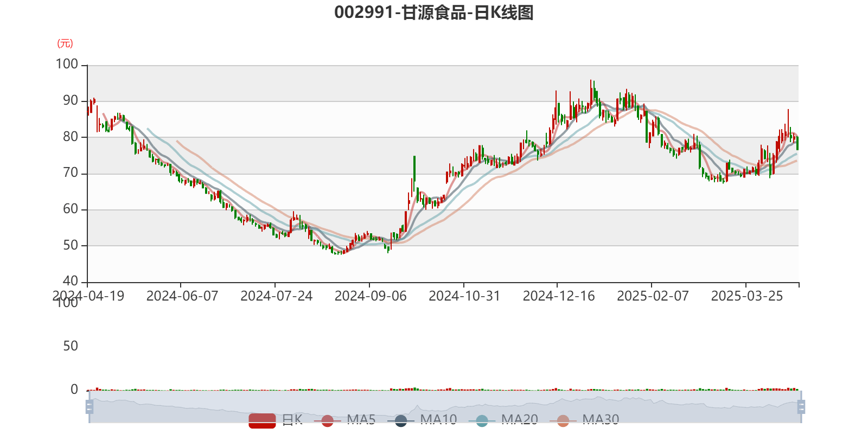
Task: Click the x-axis date label 2024-07-24
Action: tap(277, 296)
